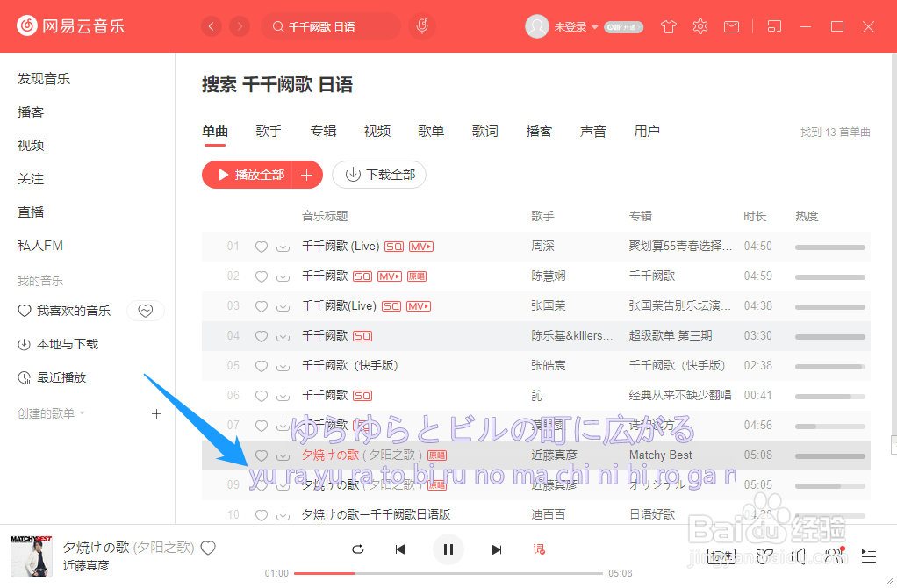Pause the current song

[x=448, y=549]
